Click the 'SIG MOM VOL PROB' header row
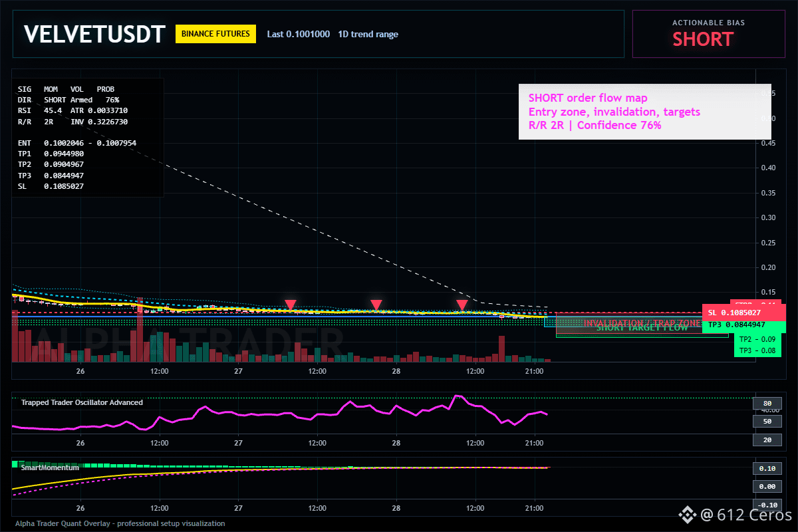Viewport: 798px width, 532px height. point(66,89)
